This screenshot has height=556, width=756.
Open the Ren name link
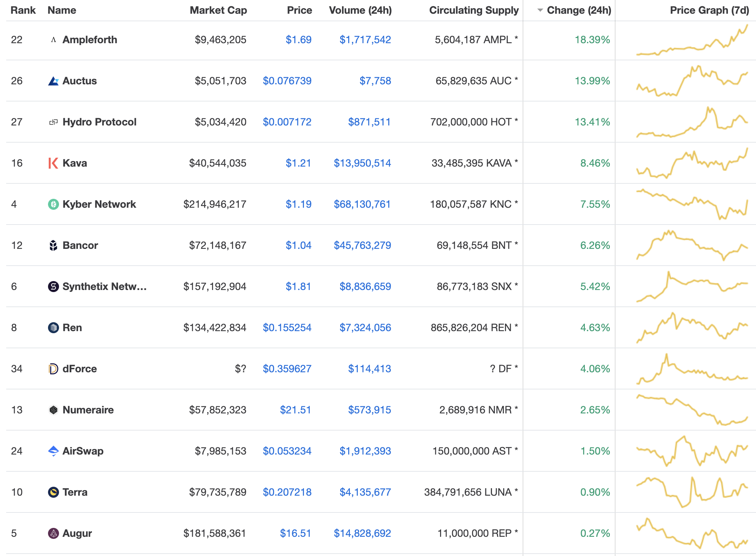click(72, 328)
